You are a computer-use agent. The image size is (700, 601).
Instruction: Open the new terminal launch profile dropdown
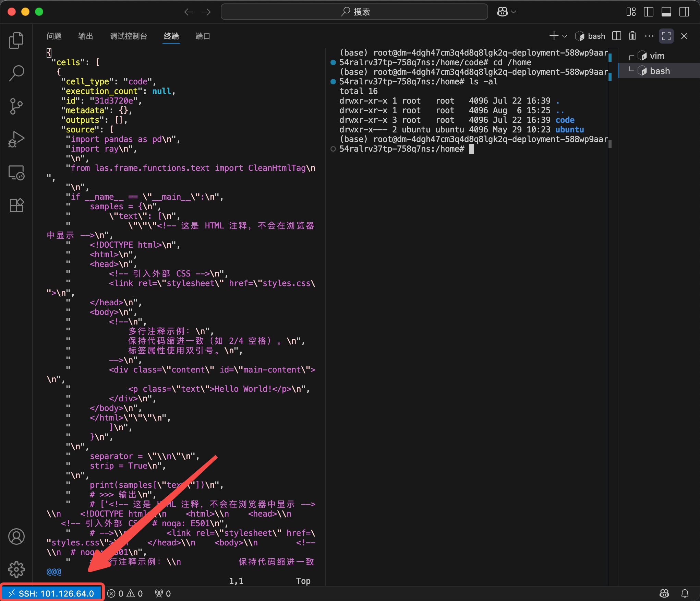point(565,36)
